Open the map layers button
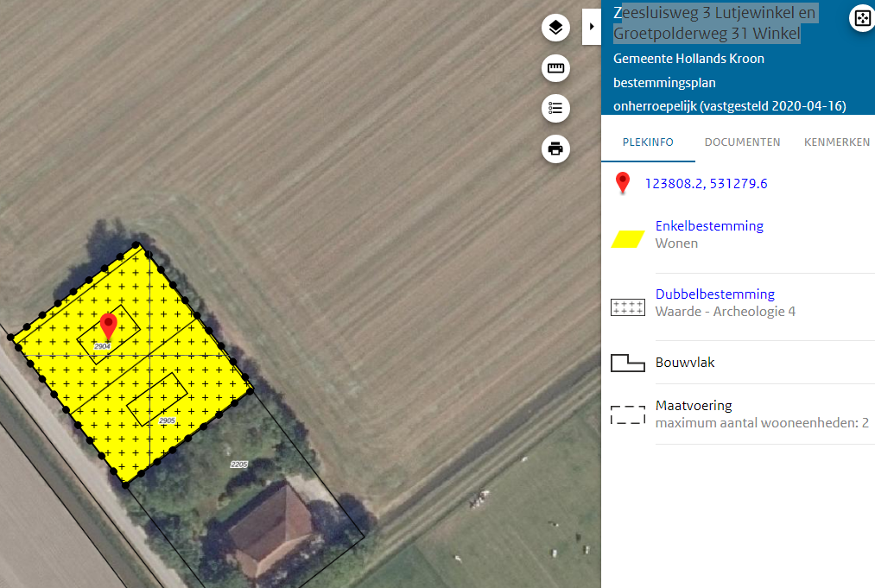This screenshot has width=875, height=588. (555, 28)
